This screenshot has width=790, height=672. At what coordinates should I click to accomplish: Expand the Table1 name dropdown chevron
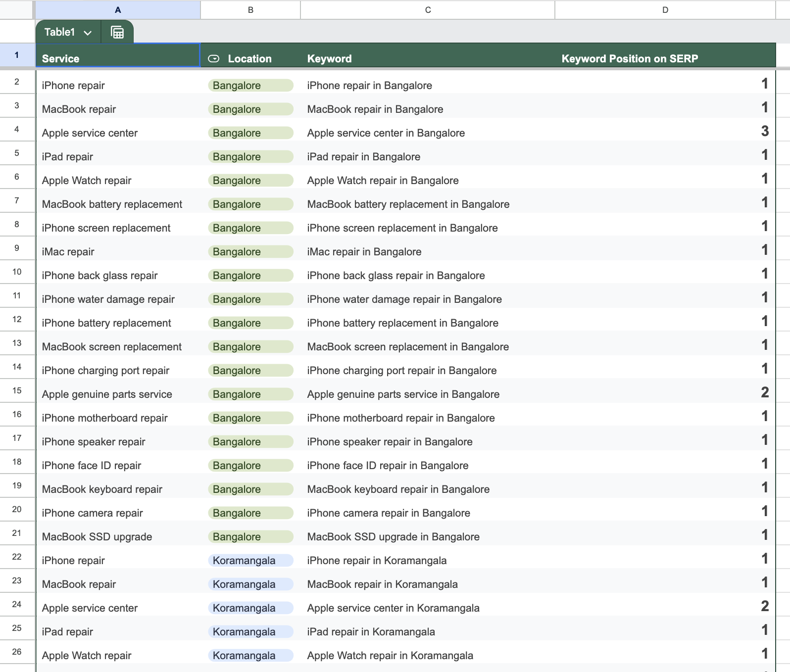click(x=88, y=33)
